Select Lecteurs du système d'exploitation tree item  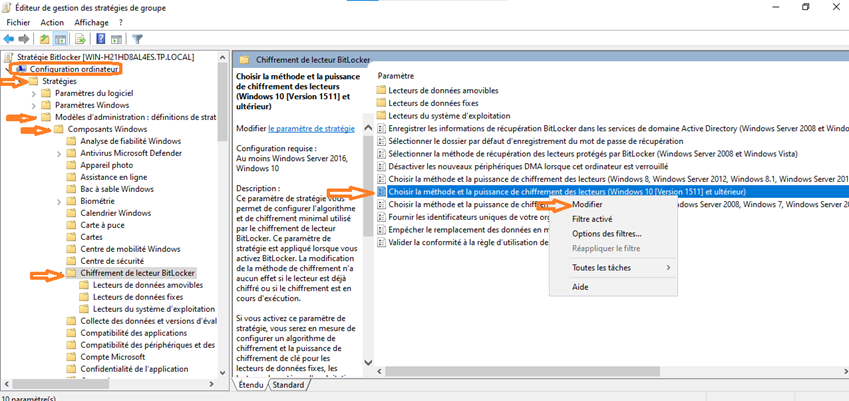[x=154, y=309]
